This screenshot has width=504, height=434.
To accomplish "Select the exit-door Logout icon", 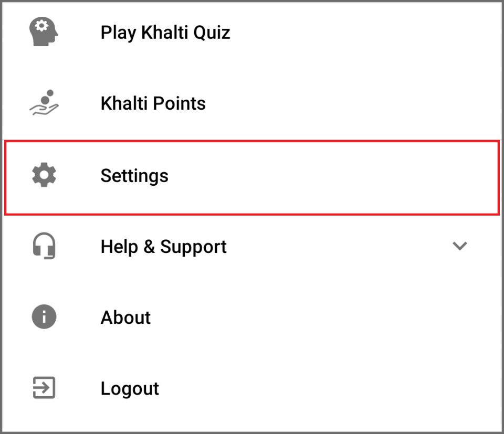I will pyautogui.click(x=44, y=388).
